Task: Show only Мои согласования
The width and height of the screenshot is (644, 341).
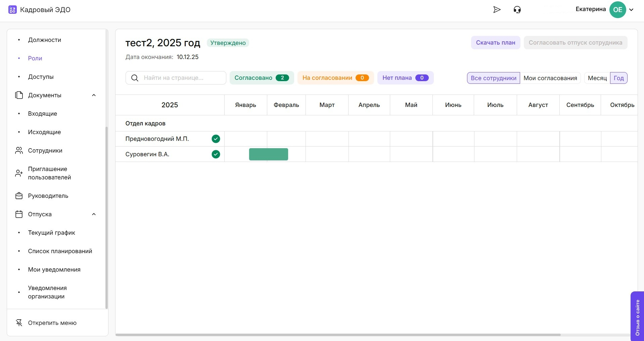Action: (x=550, y=78)
